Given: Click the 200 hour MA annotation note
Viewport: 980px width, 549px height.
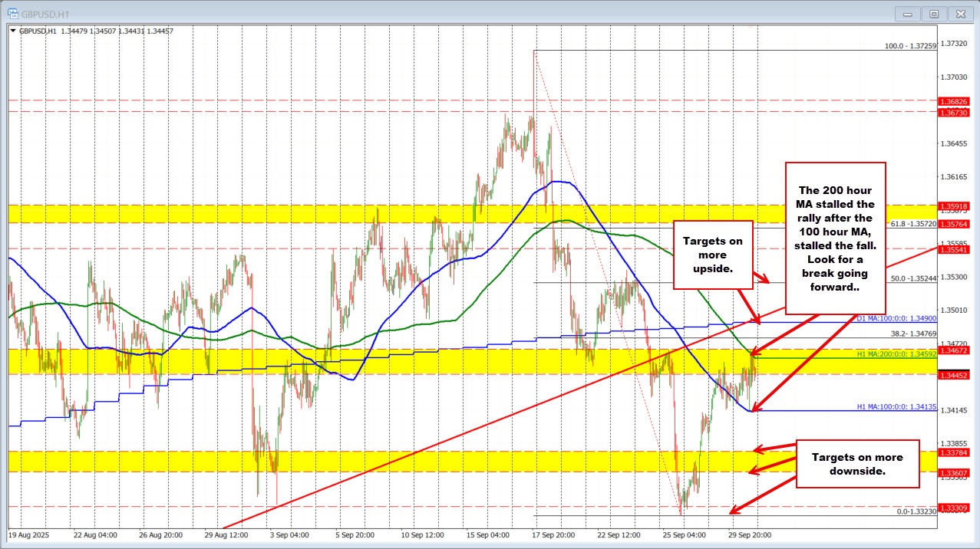Looking at the screenshot, I should 835,237.
